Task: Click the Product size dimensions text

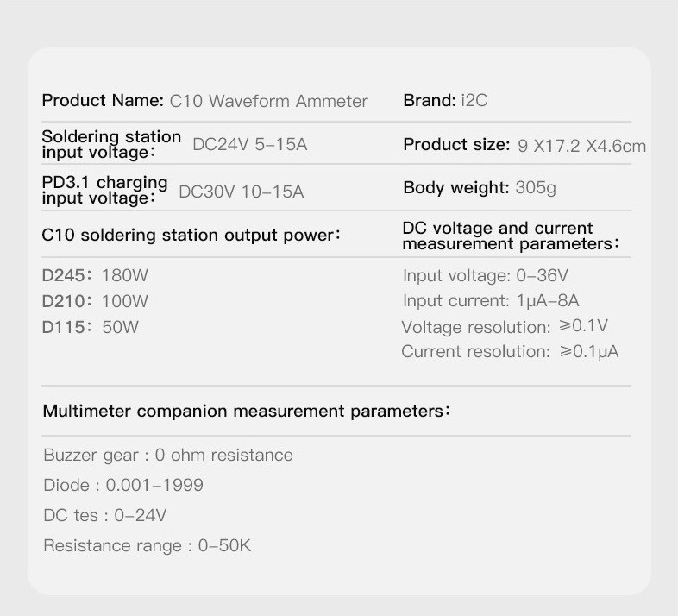Action: pos(581,146)
